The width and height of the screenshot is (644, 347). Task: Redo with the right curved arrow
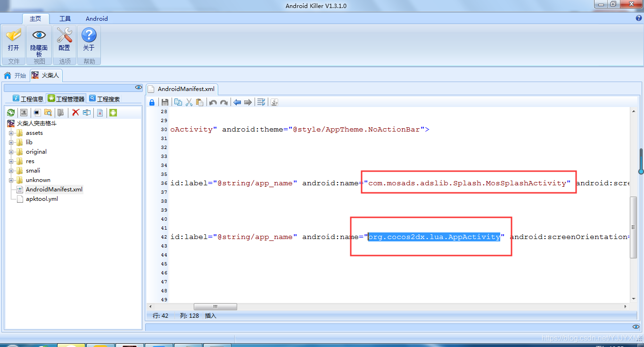224,102
